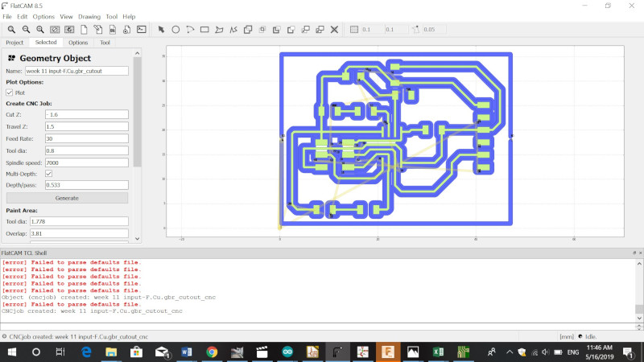The image size is (644, 362).
Task: Toggle the Multi-Depth checkbox
Action: click(x=48, y=174)
